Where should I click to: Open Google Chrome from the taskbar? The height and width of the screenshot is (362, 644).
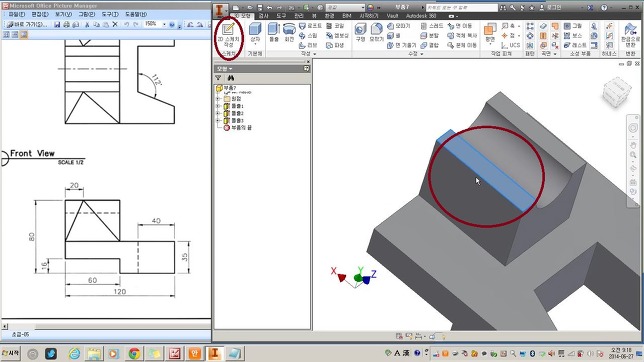pos(134,353)
